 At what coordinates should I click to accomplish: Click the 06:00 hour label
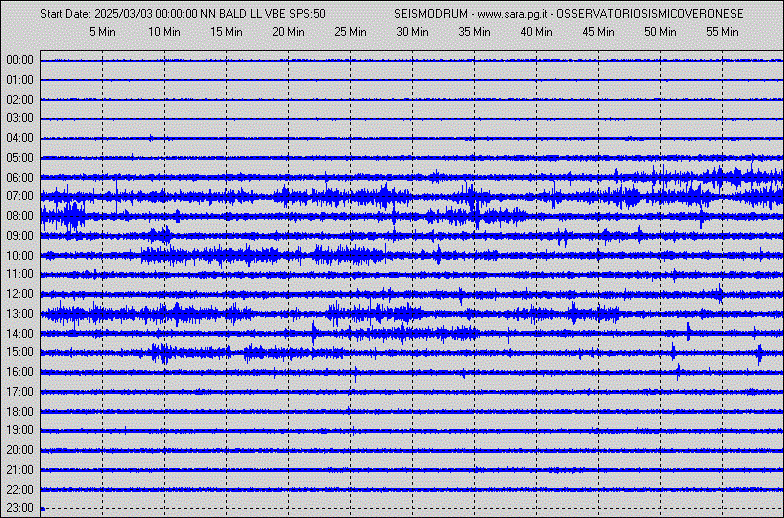point(20,178)
